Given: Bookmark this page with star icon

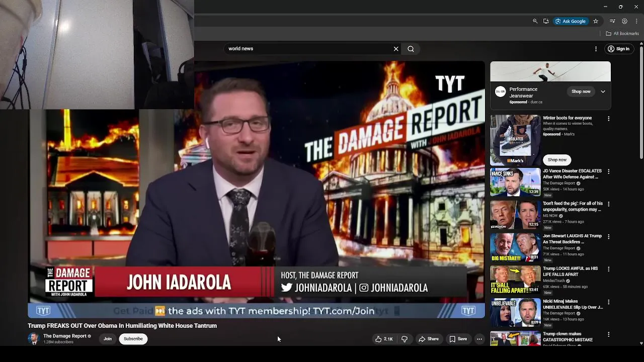Looking at the screenshot, I should (x=596, y=21).
